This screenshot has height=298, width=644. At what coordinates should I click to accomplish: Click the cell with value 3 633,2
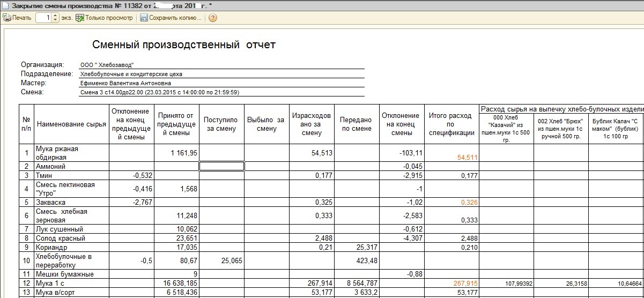(356, 292)
